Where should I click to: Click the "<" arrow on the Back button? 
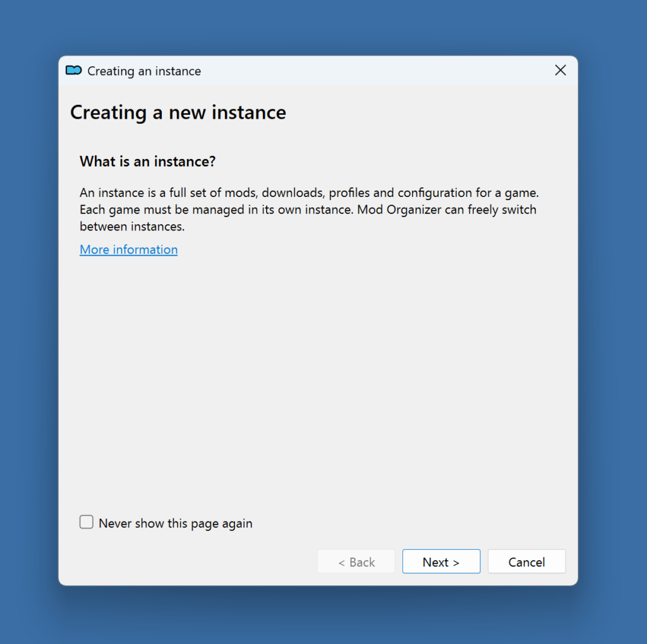(342, 563)
